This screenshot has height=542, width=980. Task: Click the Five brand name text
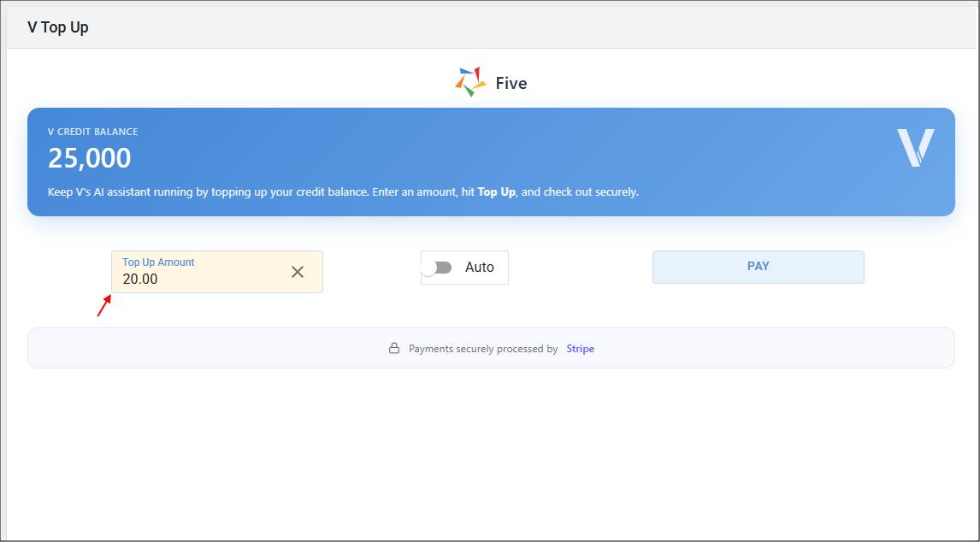[511, 83]
